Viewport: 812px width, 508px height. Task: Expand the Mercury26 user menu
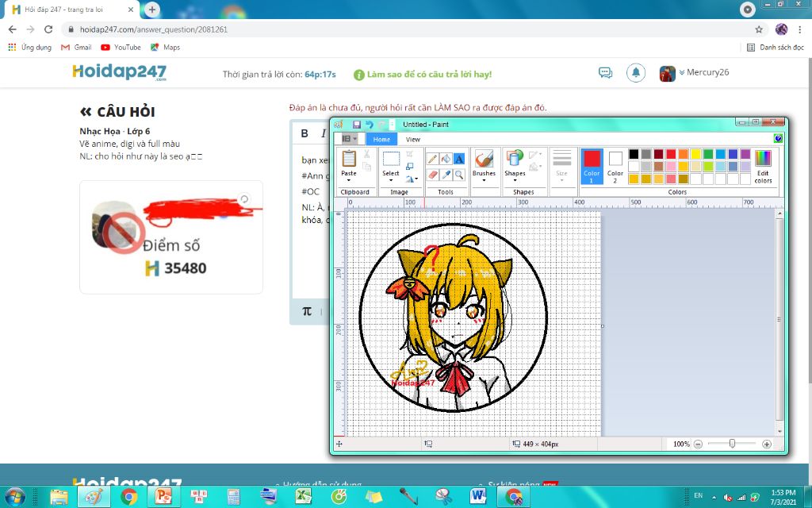pyautogui.click(x=704, y=72)
